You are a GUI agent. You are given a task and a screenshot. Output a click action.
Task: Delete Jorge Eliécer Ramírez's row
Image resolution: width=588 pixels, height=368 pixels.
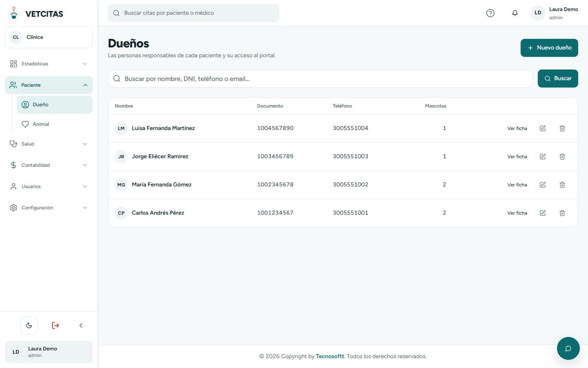pyautogui.click(x=562, y=157)
